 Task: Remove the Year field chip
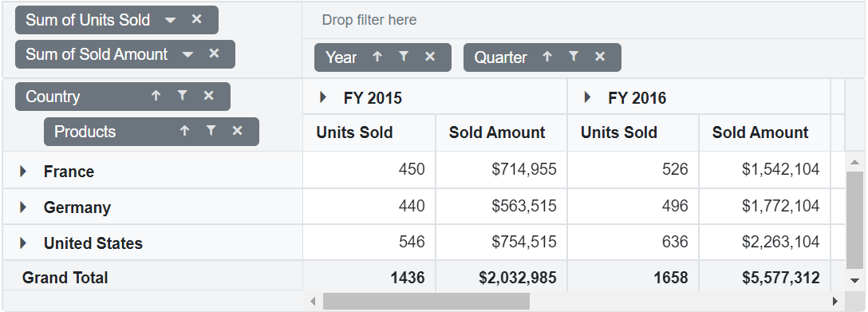point(430,57)
